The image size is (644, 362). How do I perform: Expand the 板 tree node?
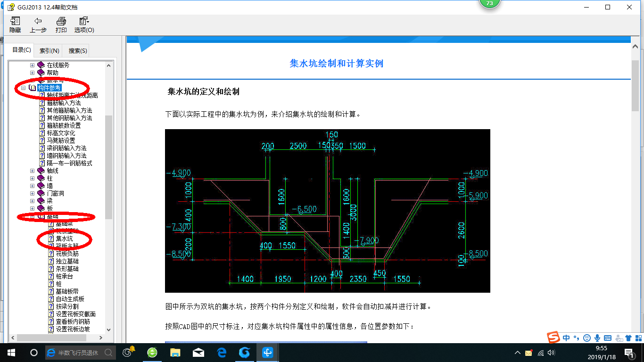pyautogui.click(x=32, y=208)
